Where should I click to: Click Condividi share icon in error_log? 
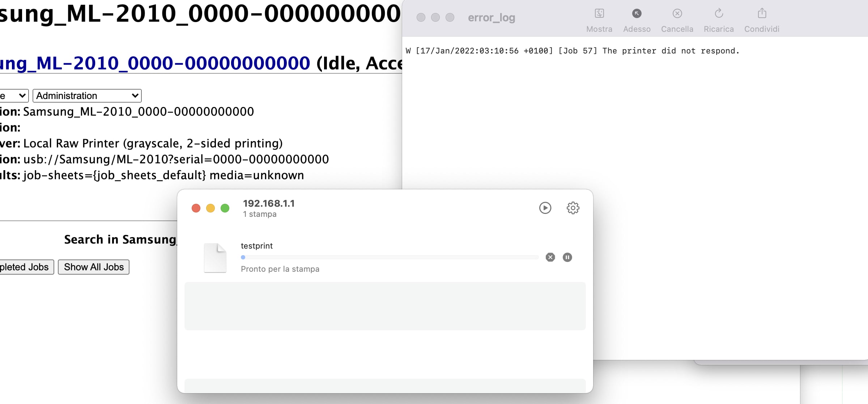[x=762, y=13]
